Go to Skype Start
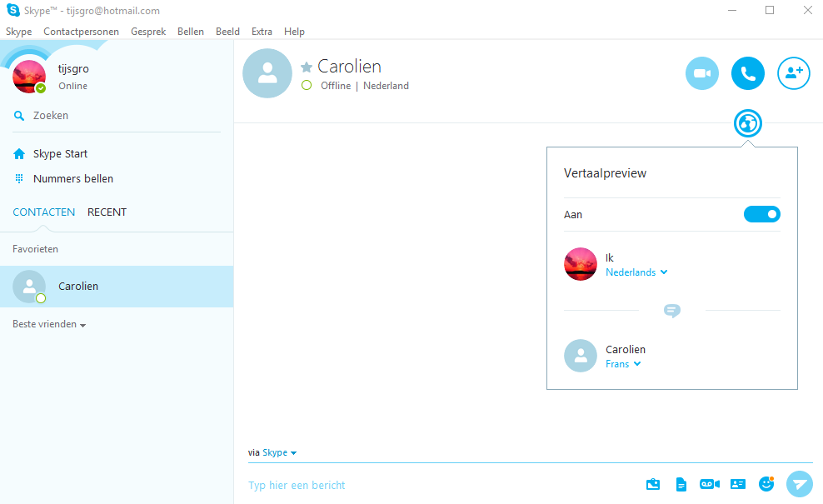The height and width of the screenshot is (504, 823). click(60, 154)
